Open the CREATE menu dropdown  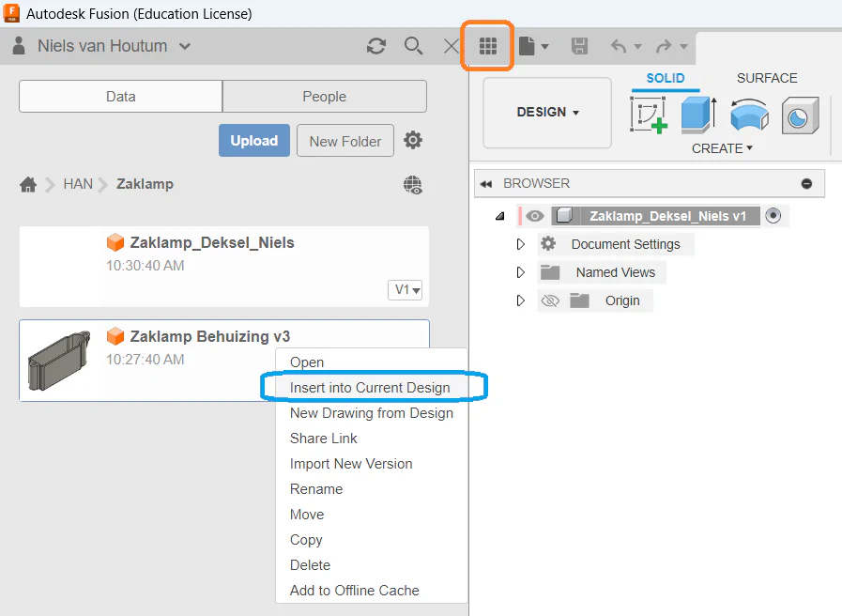pyautogui.click(x=722, y=148)
